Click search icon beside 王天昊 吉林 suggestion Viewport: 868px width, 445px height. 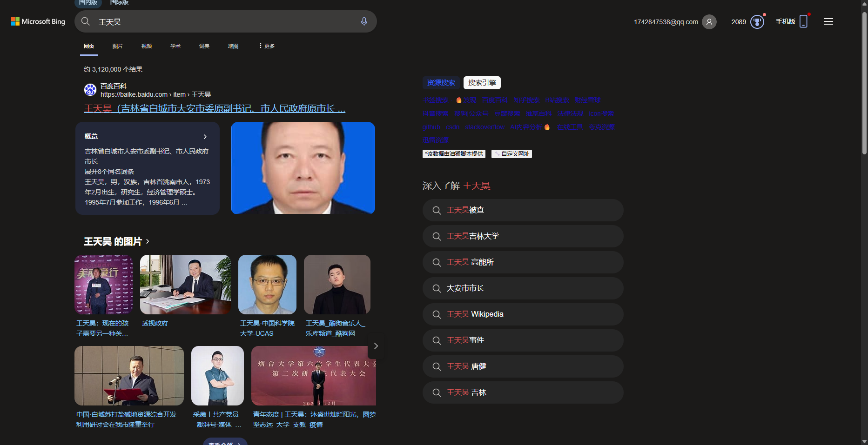pos(437,392)
